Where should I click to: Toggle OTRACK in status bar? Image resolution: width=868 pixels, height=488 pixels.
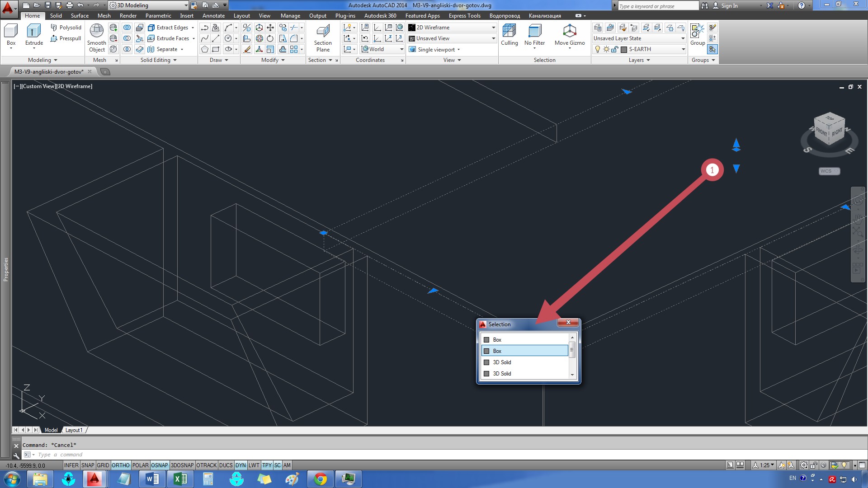point(207,465)
